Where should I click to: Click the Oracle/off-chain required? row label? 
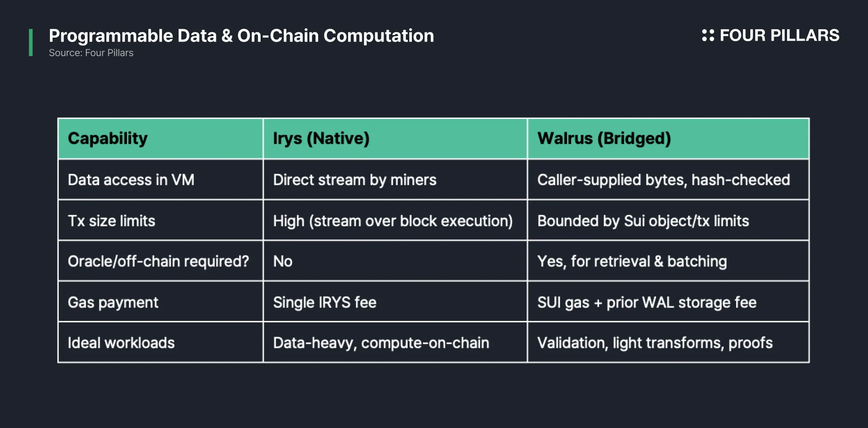[161, 261]
